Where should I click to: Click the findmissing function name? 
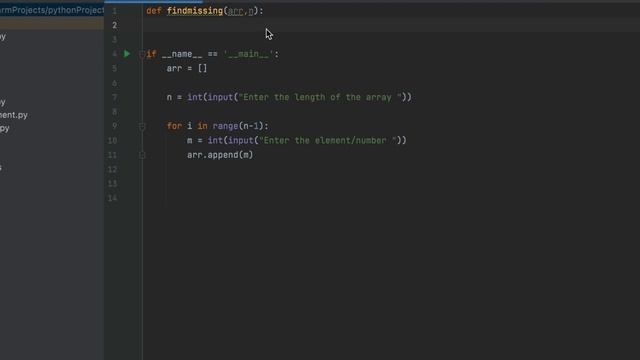[195, 11]
